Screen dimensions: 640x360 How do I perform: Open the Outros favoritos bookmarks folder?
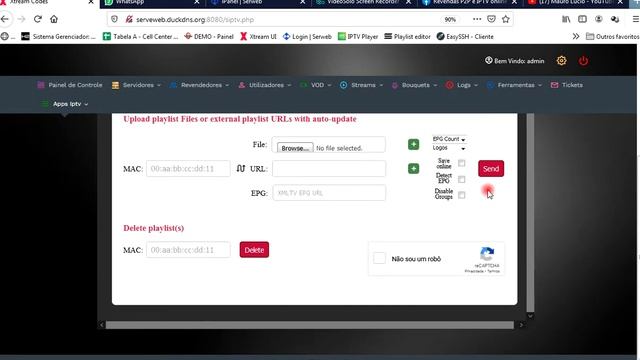tap(612, 36)
